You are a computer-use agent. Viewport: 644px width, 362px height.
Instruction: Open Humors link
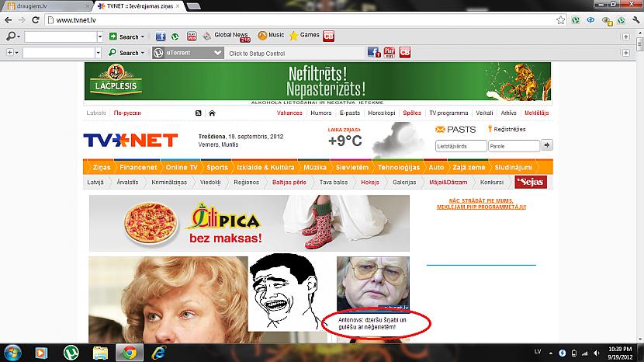320,113
